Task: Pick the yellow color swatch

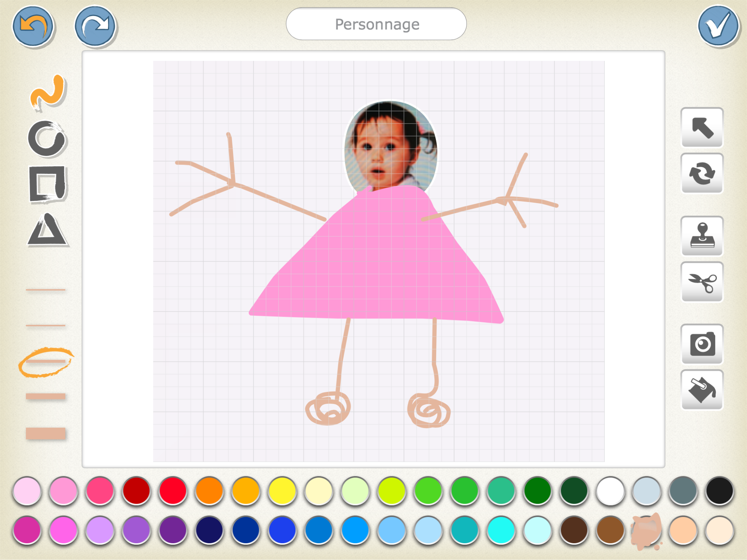Action: point(282,491)
